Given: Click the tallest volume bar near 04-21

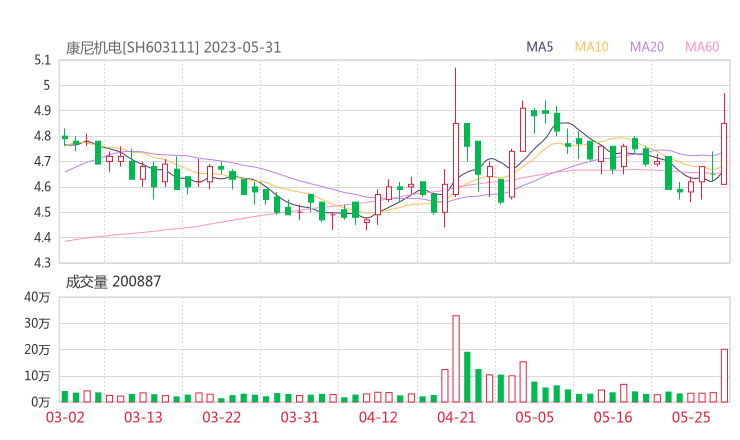Looking at the screenshot, I should tap(456, 358).
